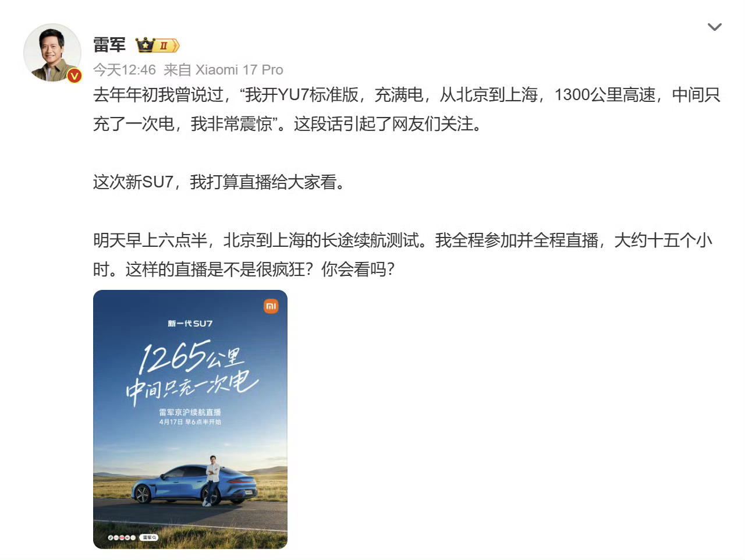The height and width of the screenshot is (560, 745).
Task: Open the username 雷军 profile link
Action: point(109,45)
